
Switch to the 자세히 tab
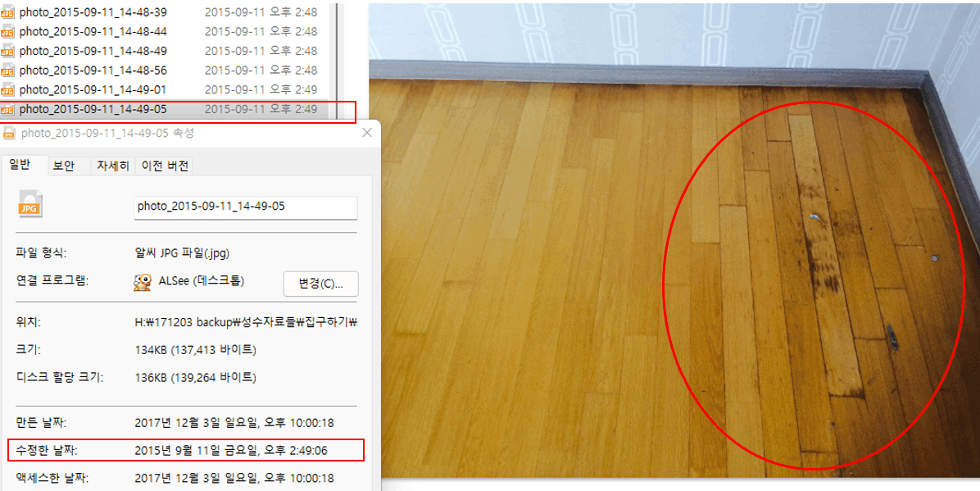(112, 166)
